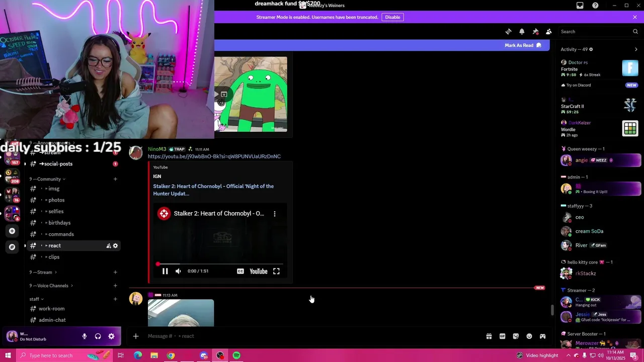This screenshot has width=644, height=362.
Task: Open the youtu.be link in message
Action: coord(214,156)
